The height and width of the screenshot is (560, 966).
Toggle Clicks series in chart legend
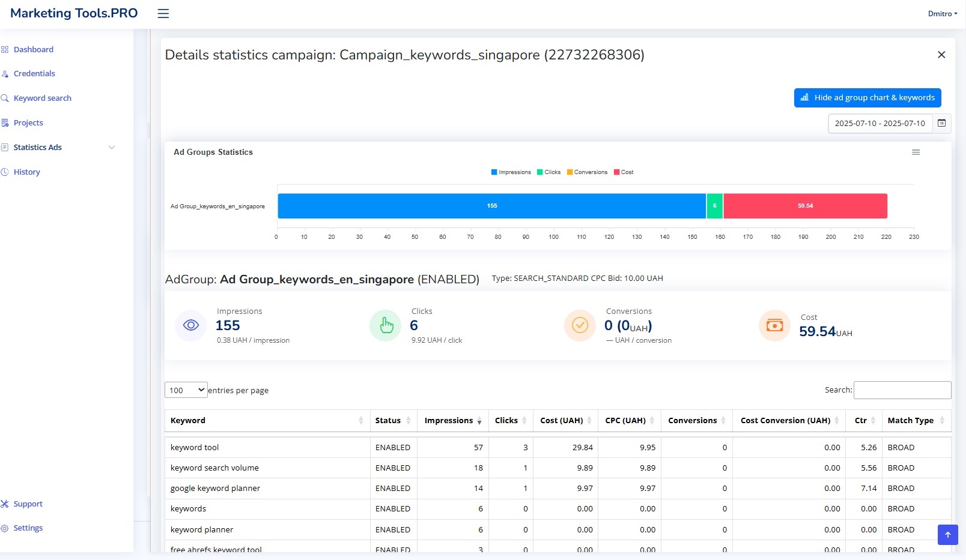pos(549,172)
